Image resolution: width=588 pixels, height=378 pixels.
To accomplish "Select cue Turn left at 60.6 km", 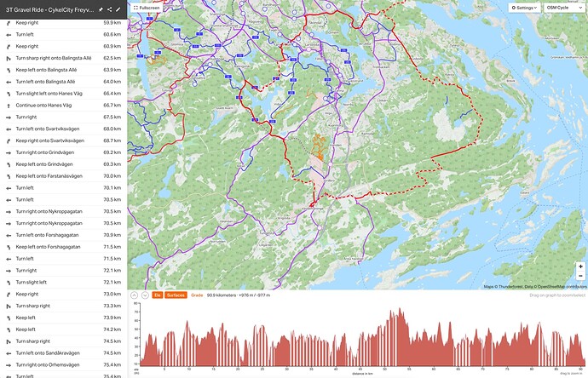I will coord(63,34).
